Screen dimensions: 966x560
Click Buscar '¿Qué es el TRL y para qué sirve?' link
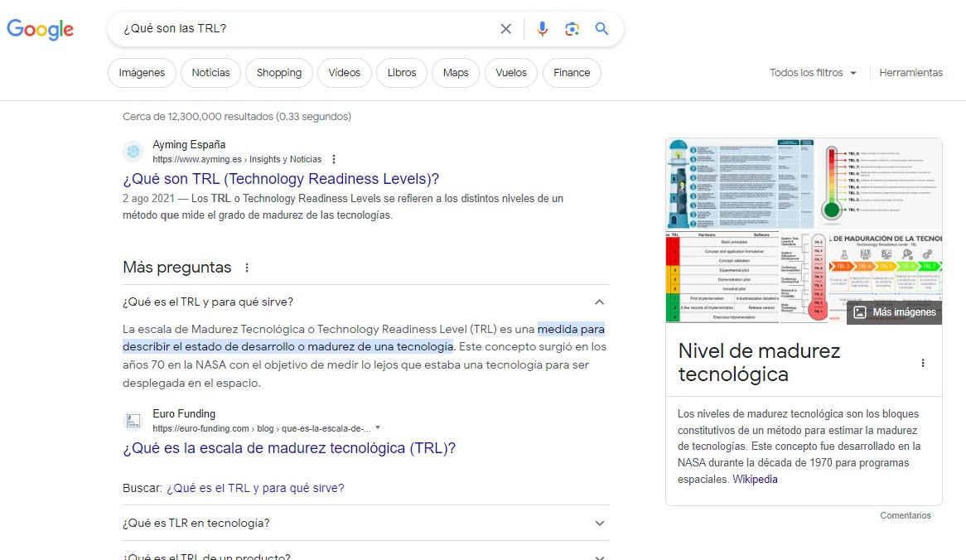255,488
